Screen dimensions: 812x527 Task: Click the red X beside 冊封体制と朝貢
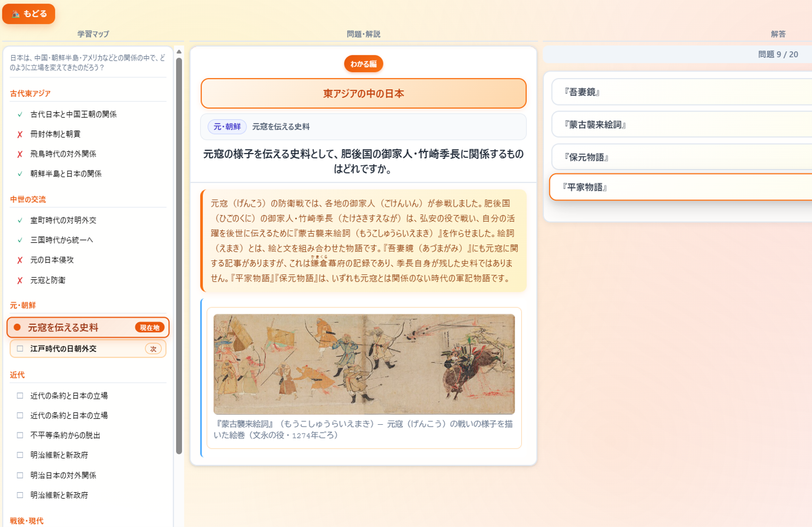point(20,135)
